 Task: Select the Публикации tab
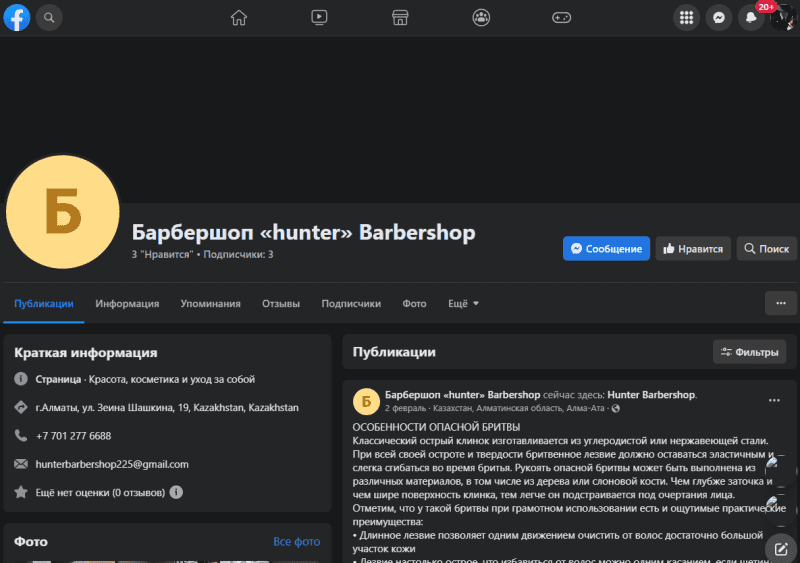44,304
